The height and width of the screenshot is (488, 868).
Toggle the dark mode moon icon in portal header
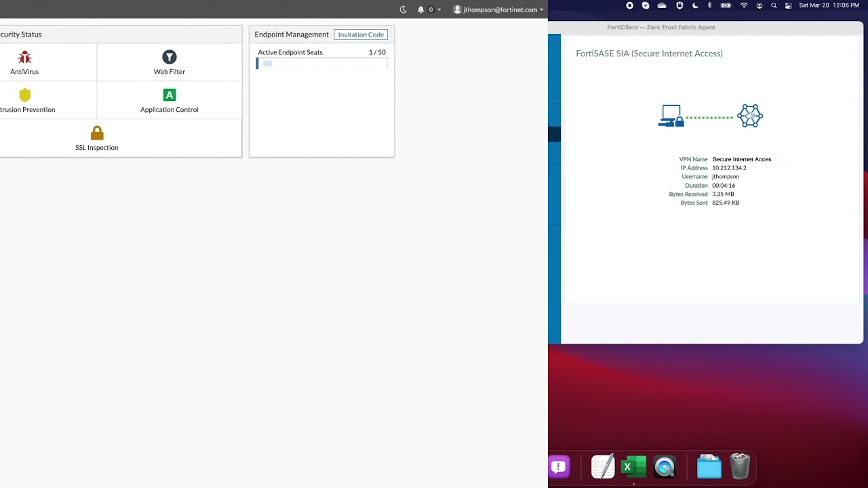(403, 9)
